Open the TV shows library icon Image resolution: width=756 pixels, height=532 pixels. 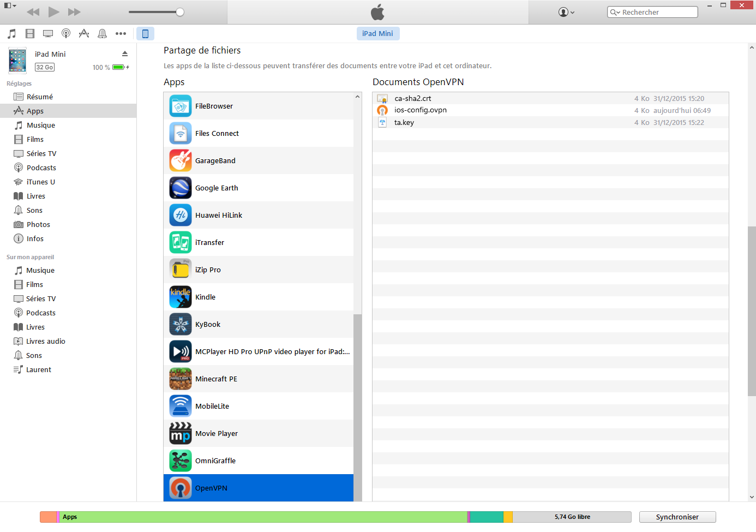pyautogui.click(x=48, y=34)
